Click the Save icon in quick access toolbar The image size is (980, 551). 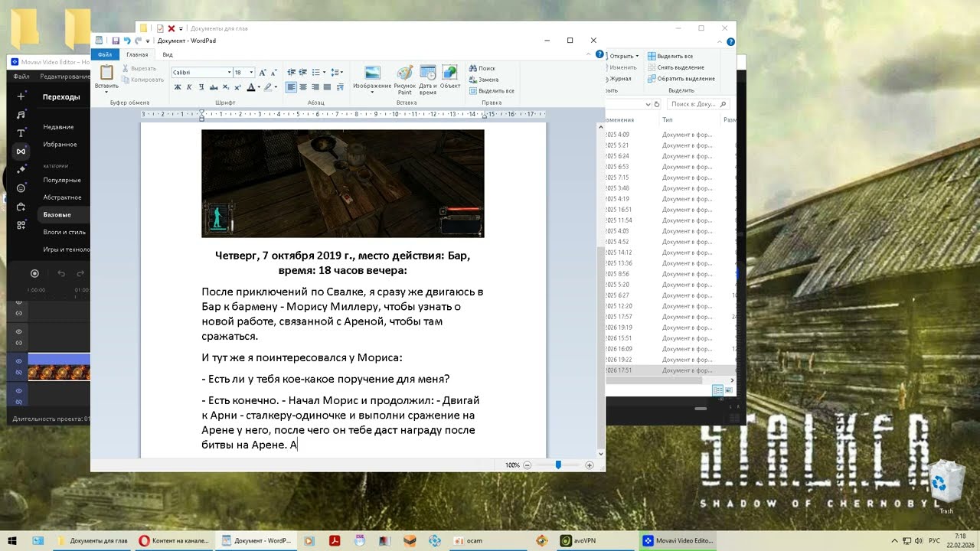[116, 41]
